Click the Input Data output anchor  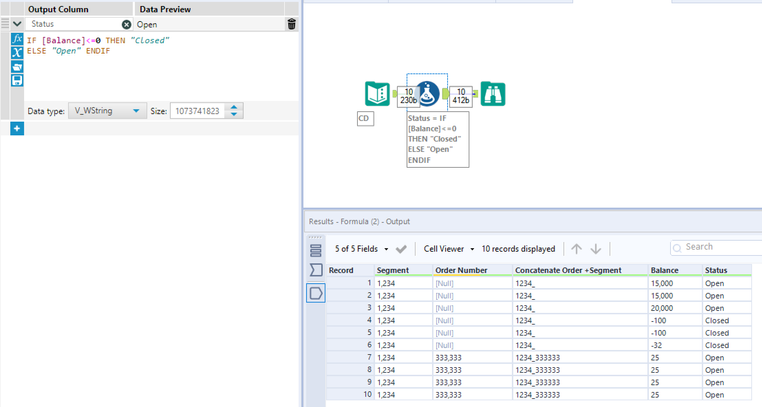(394, 94)
